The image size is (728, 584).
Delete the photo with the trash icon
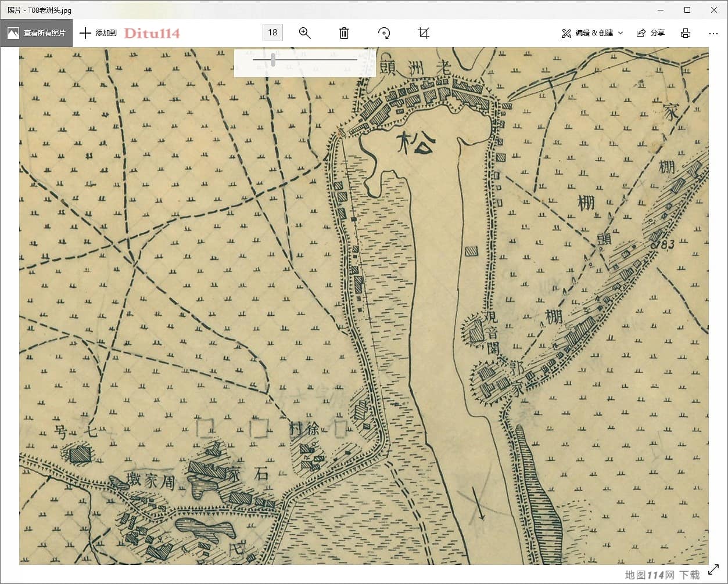pos(344,33)
